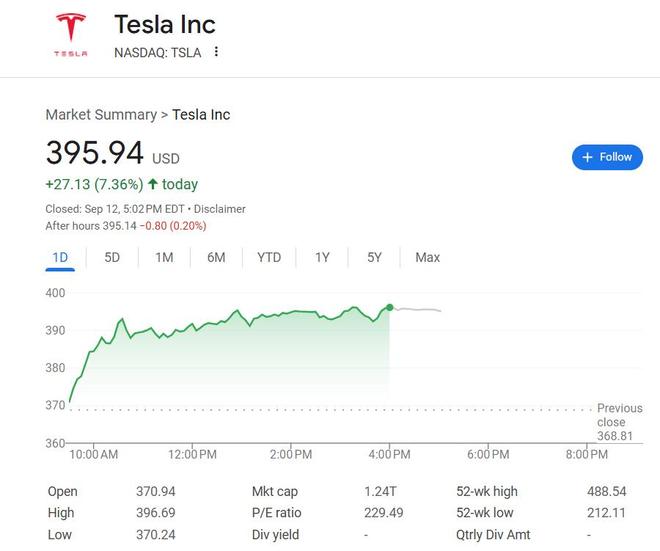Click the green up arrow beside today

point(153,184)
